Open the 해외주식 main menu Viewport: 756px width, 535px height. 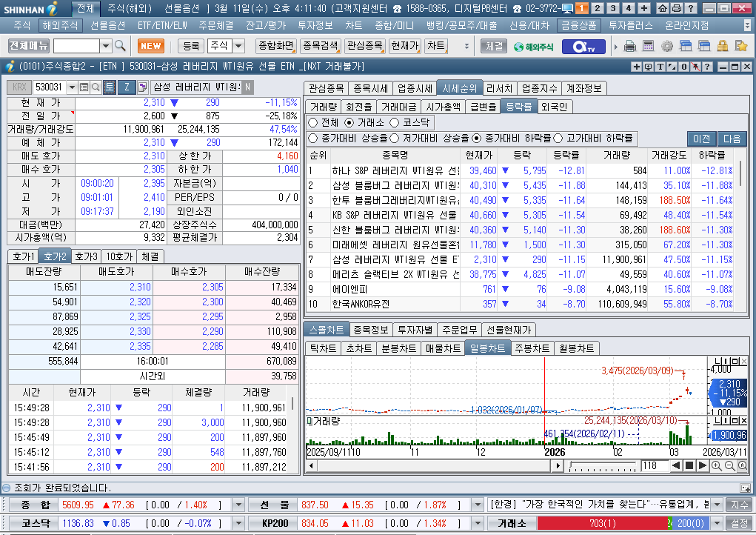[x=59, y=26]
